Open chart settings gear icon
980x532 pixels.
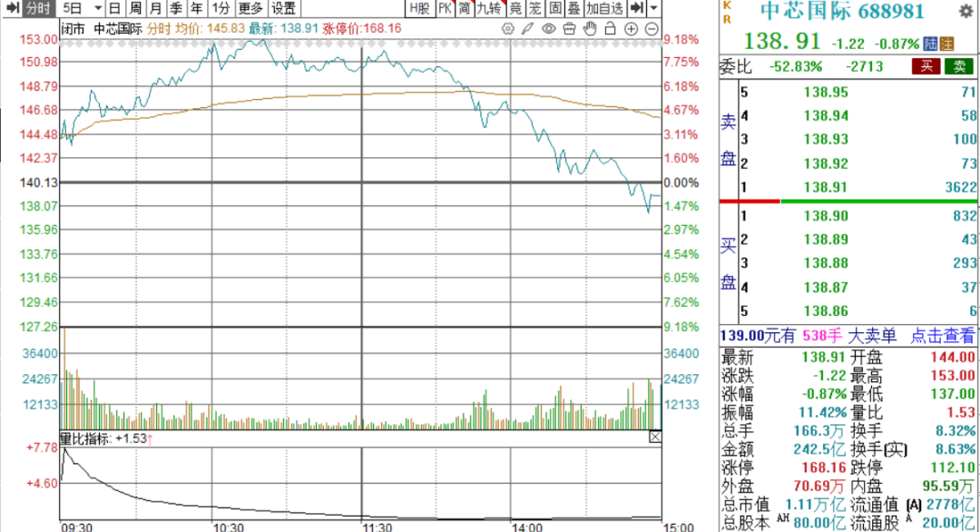[510, 29]
